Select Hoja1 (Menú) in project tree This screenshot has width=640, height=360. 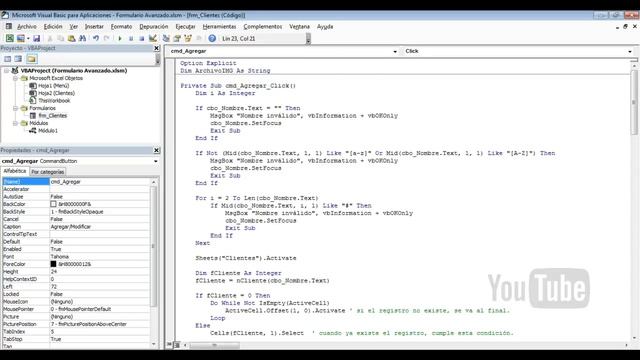(x=53, y=86)
